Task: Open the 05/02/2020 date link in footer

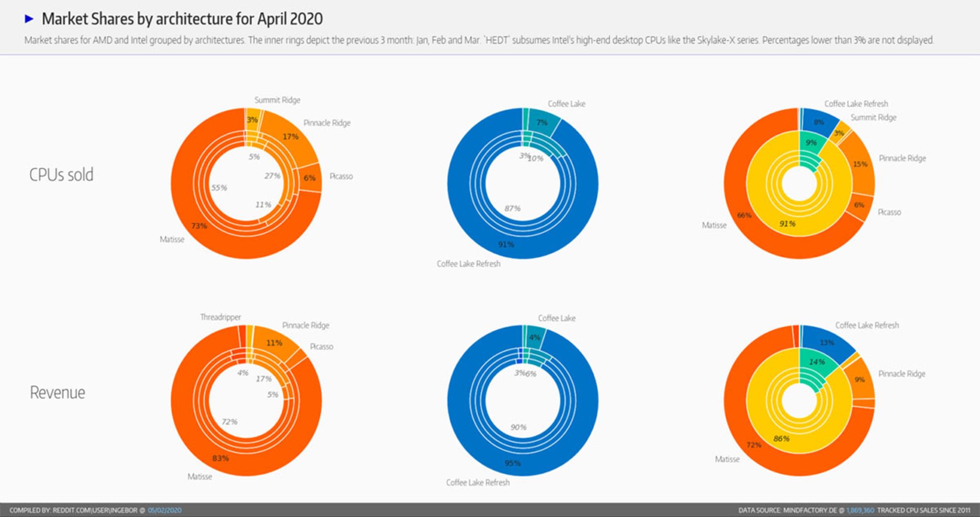Action: pyautogui.click(x=164, y=510)
